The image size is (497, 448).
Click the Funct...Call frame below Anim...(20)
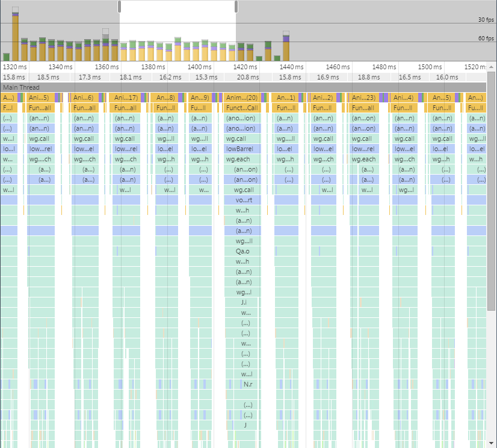pyautogui.click(x=244, y=107)
